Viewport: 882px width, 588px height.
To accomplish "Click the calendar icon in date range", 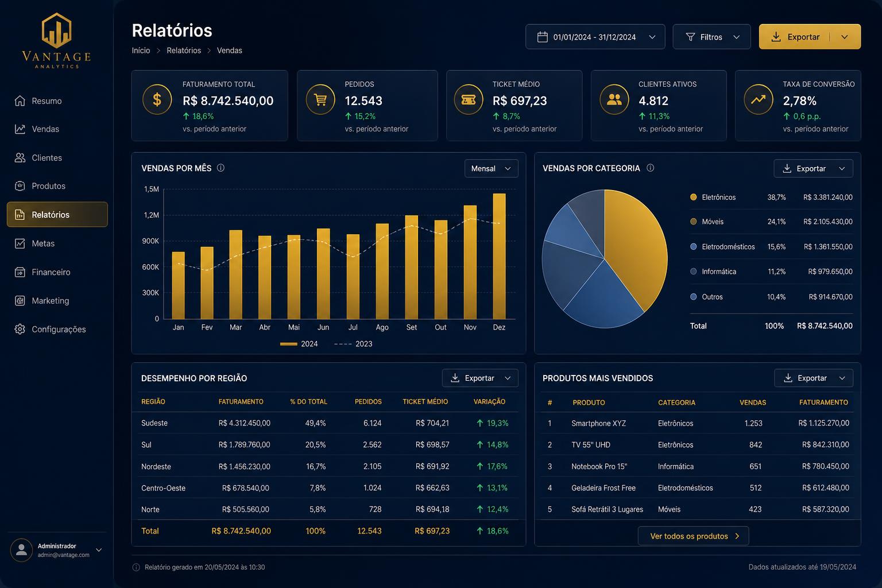I will [542, 37].
